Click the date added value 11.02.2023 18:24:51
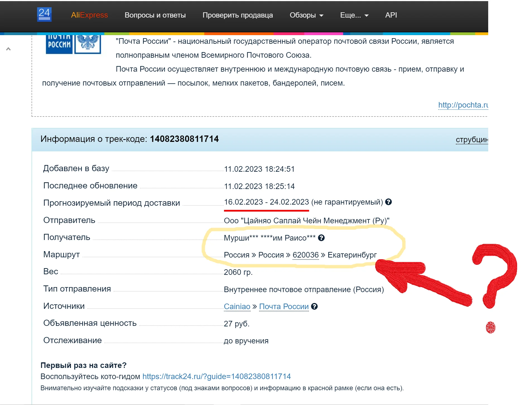Image resolution: width=532 pixels, height=405 pixels. 259,169
